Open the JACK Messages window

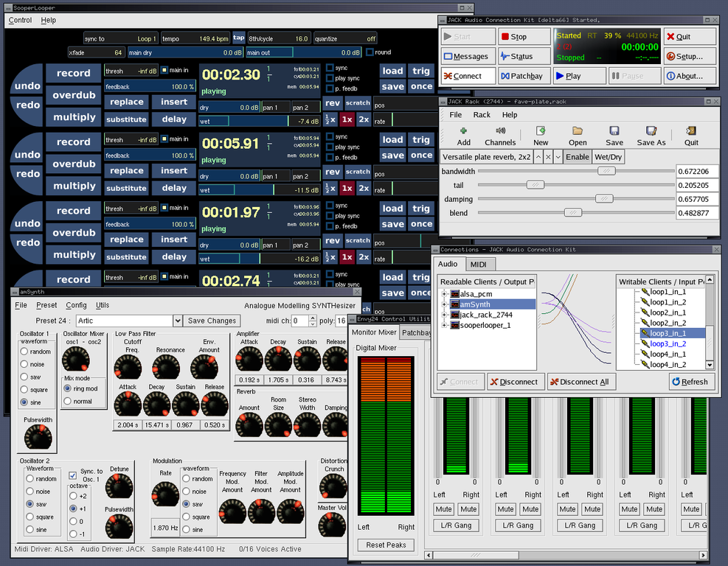tap(467, 56)
